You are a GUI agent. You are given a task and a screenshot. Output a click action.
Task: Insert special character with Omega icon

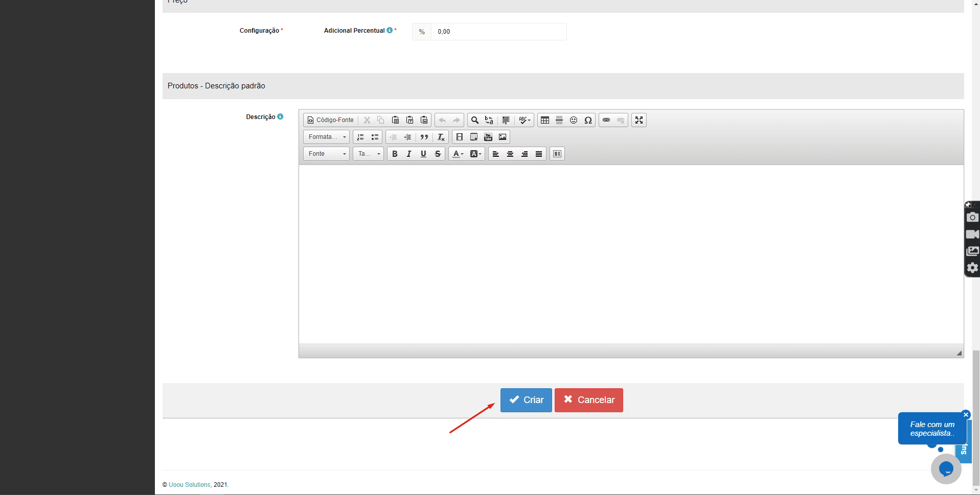pos(588,120)
